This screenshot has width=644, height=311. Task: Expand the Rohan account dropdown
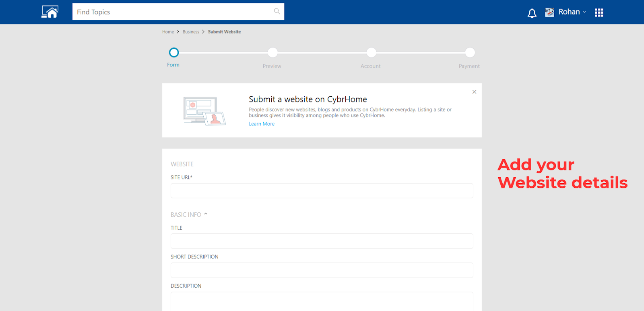[584, 12]
